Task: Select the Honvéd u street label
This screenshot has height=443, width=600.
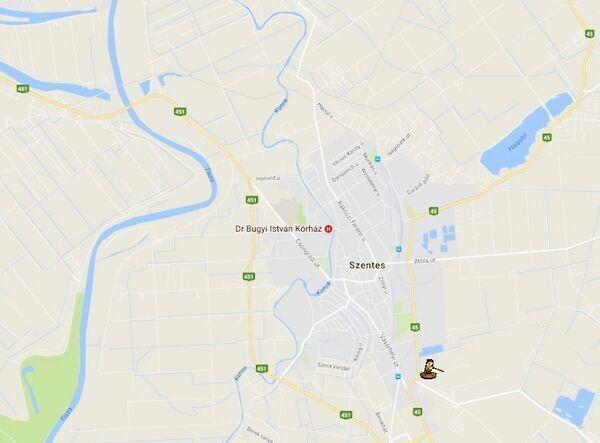Action: point(268,178)
